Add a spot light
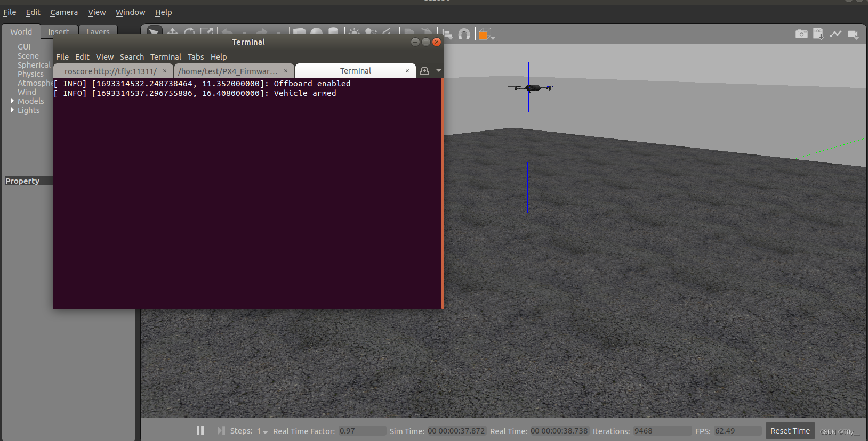This screenshot has height=441, width=868. [371, 32]
